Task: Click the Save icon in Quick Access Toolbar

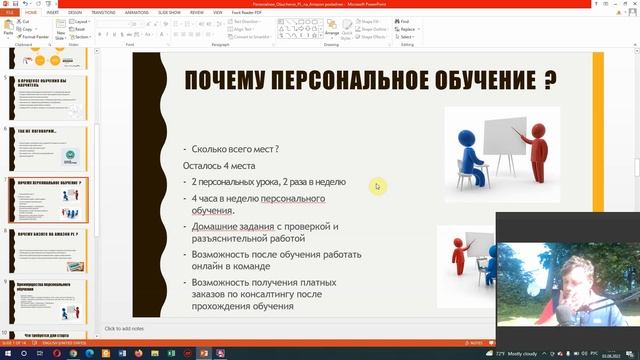Action: (x=15, y=4)
